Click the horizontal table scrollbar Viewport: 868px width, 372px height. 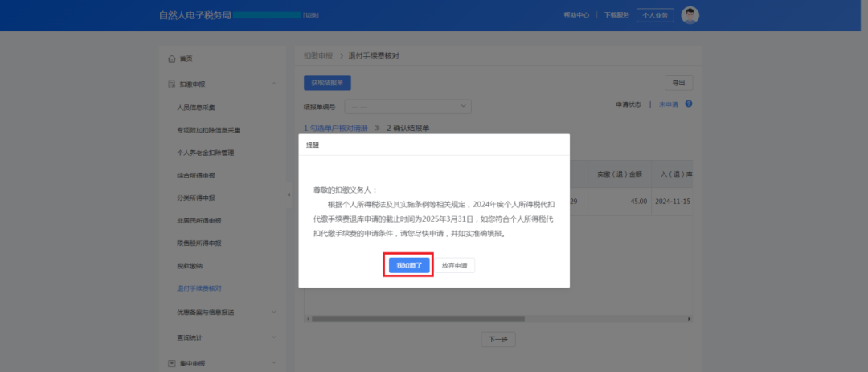[418, 319]
